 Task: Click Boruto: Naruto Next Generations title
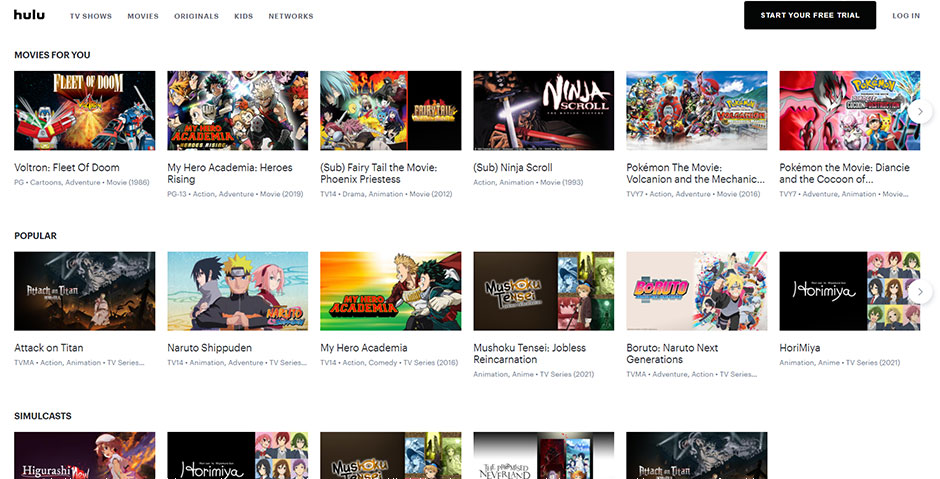(x=672, y=354)
